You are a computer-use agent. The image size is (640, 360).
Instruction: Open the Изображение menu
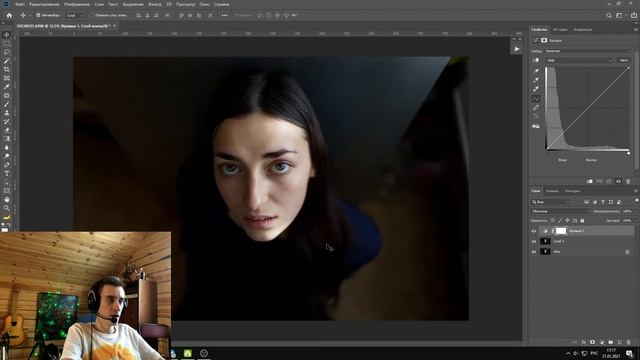(77, 4)
